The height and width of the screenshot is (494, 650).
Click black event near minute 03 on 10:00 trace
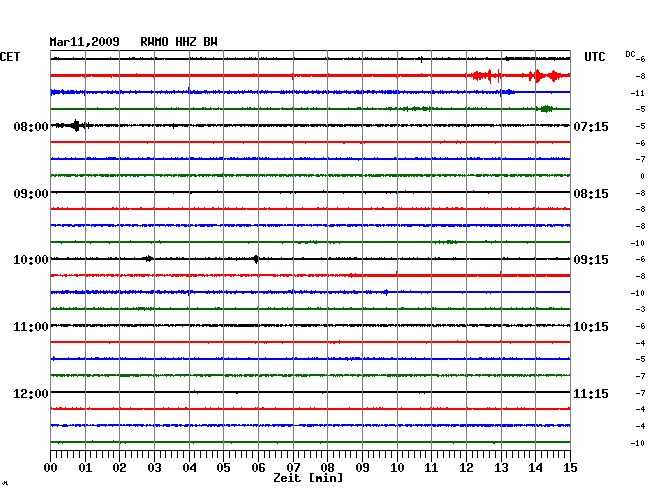(x=148, y=259)
